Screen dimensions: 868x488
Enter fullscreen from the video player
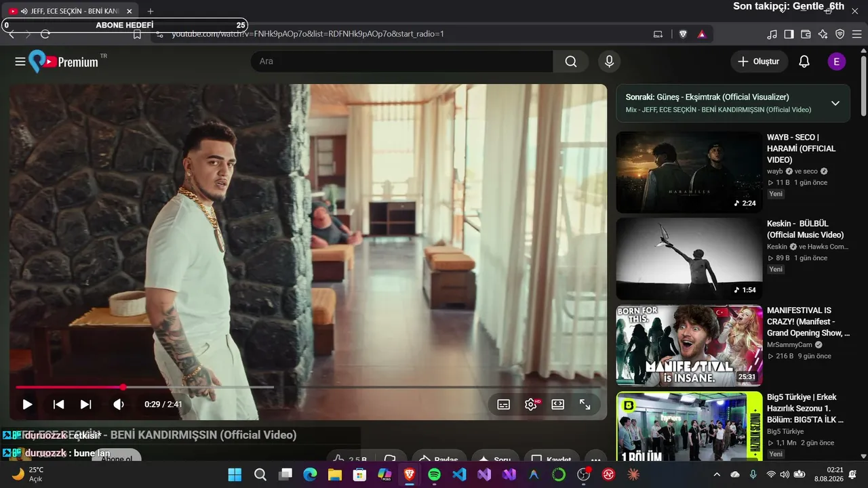(585, 405)
